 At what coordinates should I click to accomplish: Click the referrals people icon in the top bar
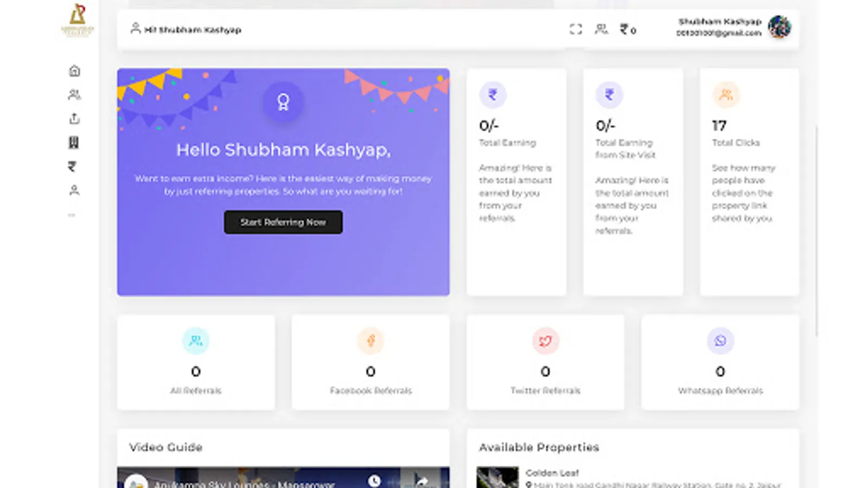point(601,29)
